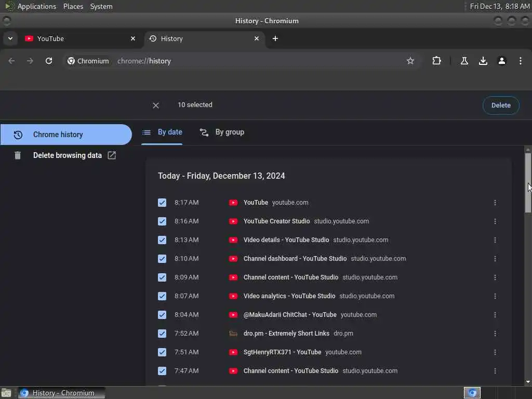
Task: Open the YouTube Creator Studio history link
Action: (x=276, y=221)
